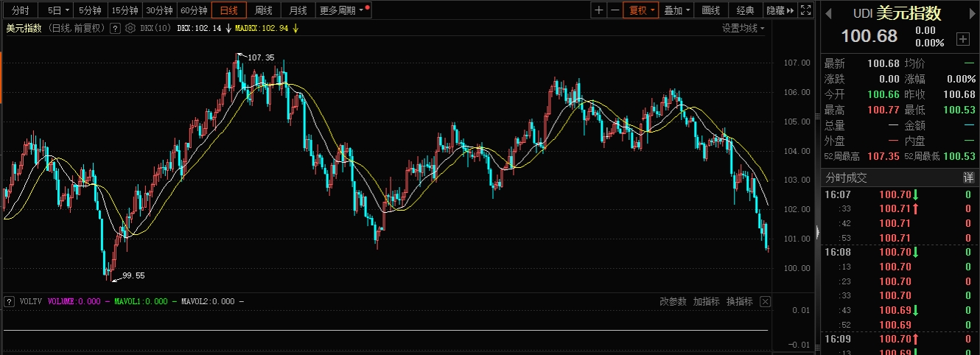Switch to the 周线 weekly tab
980x355 pixels.
click(x=264, y=10)
